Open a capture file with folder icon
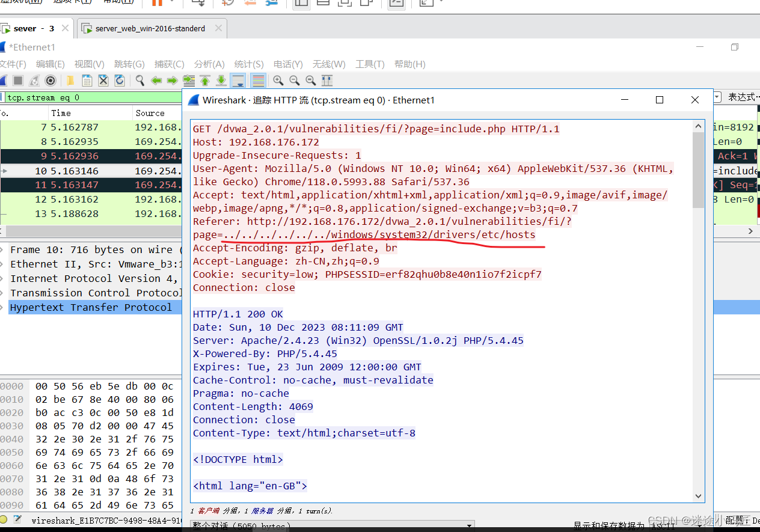 pos(70,80)
